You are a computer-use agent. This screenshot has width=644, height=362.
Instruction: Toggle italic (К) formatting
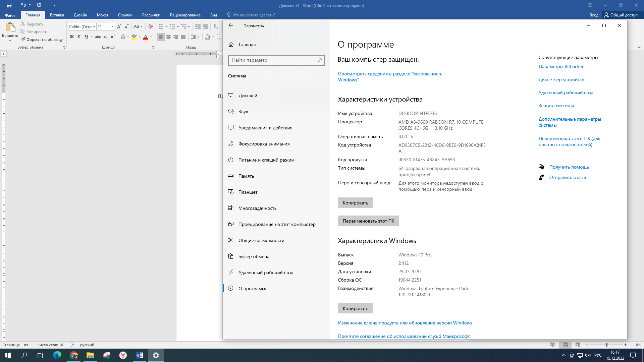pos(79,37)
